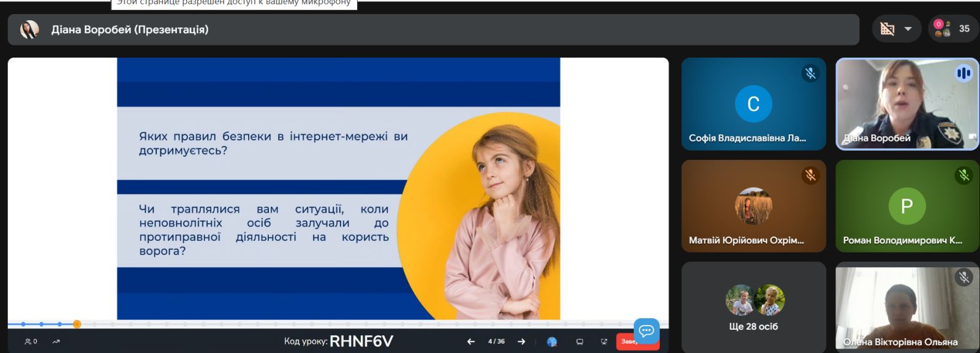
Task: Click Код уроку label
Action: coord(306,341)
